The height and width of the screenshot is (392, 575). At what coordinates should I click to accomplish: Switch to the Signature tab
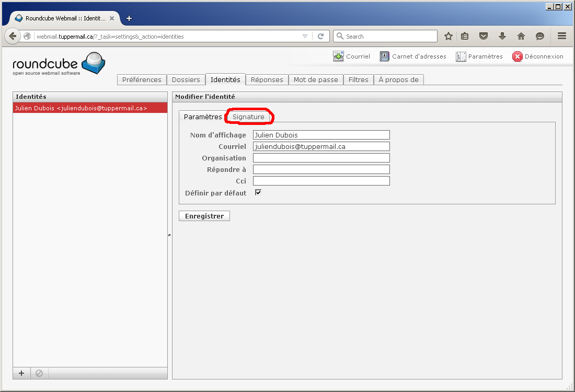click(x=248, y=117)
